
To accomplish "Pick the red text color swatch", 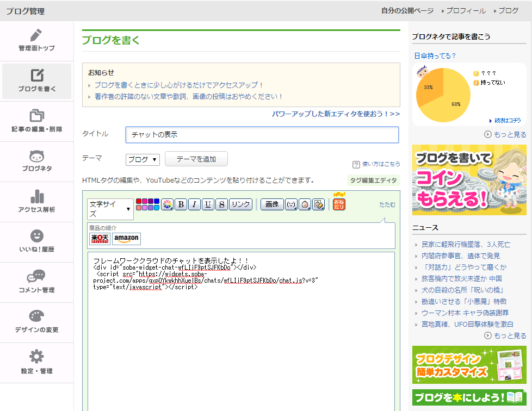I will (139, 201).
